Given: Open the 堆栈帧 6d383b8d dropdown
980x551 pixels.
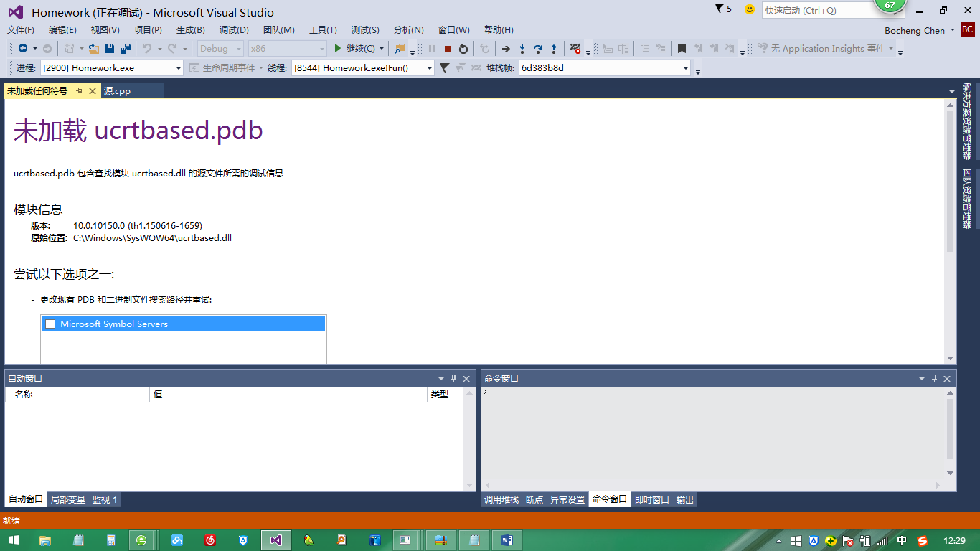Looking at the screenshot, I should [x=686, y=68].
